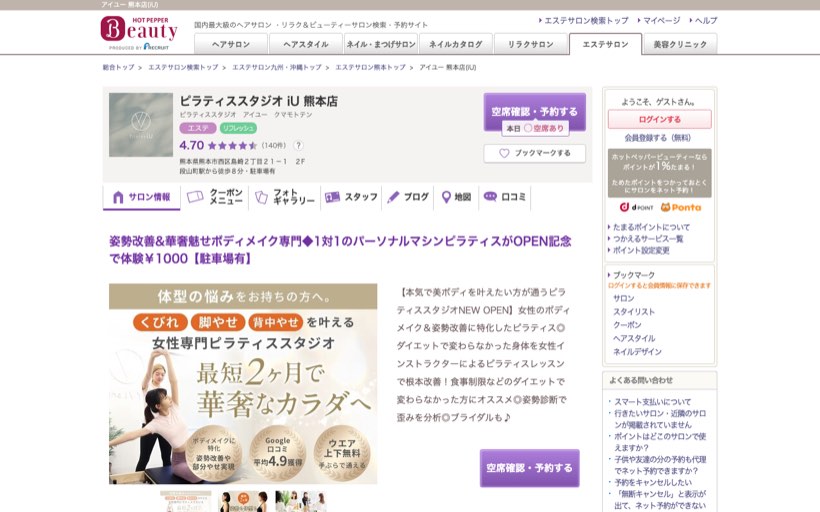Click the heart icon in bookmark button
This screenshot has width=820, height=512.
pyautogui.click(x=504, y=153)
